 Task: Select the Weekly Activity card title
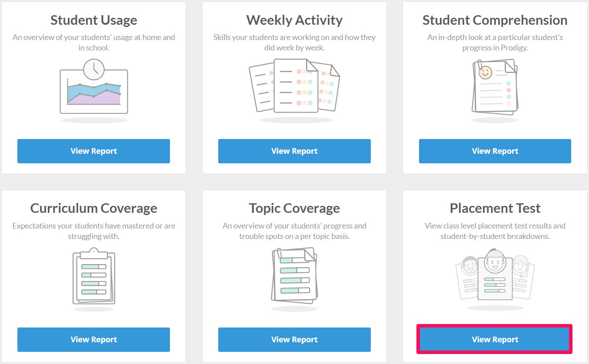(294, 20)
